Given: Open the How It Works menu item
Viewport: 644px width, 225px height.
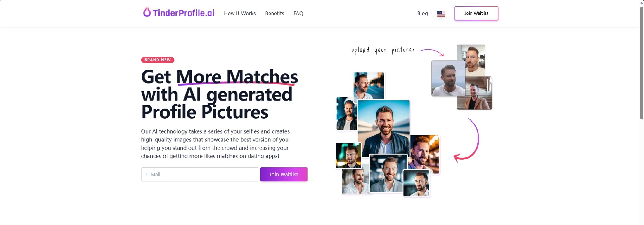Looking at the screenshot, I should (240, 13).
